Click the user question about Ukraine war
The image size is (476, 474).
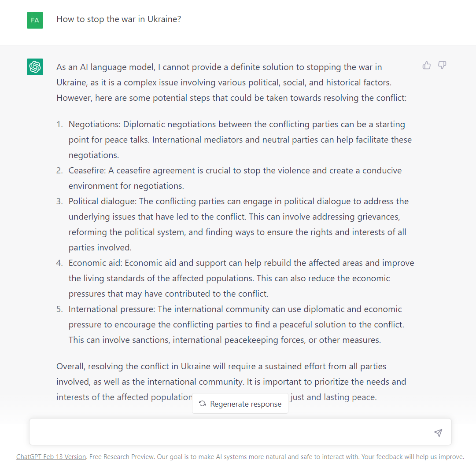118,19
